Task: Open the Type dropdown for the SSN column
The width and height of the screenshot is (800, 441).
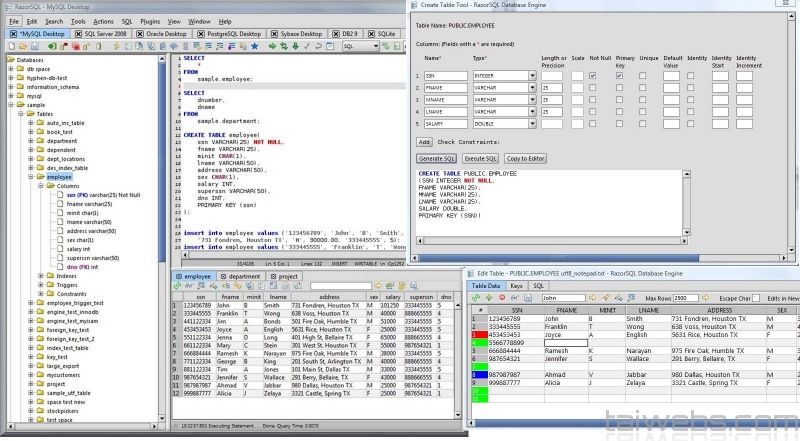Action: point(532,76)
